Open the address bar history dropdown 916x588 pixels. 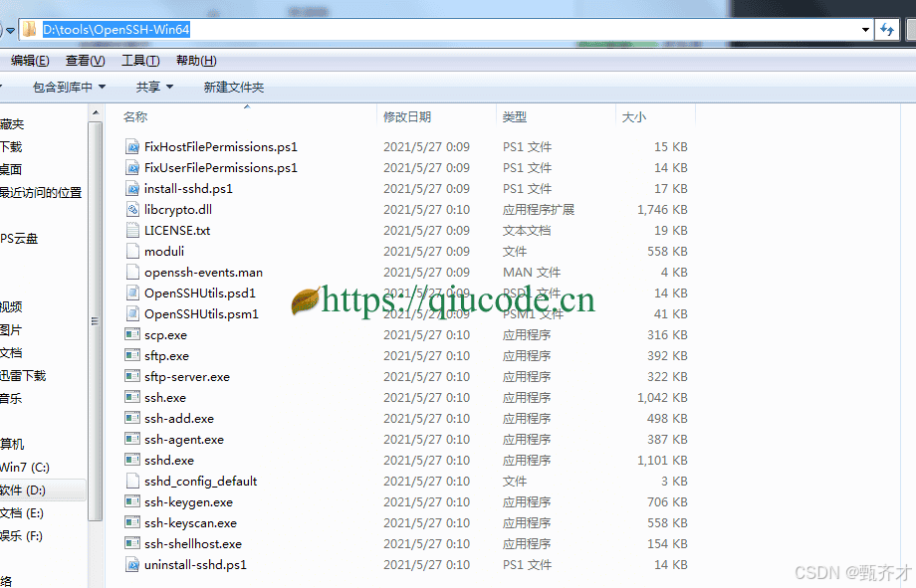click(865, 30)
